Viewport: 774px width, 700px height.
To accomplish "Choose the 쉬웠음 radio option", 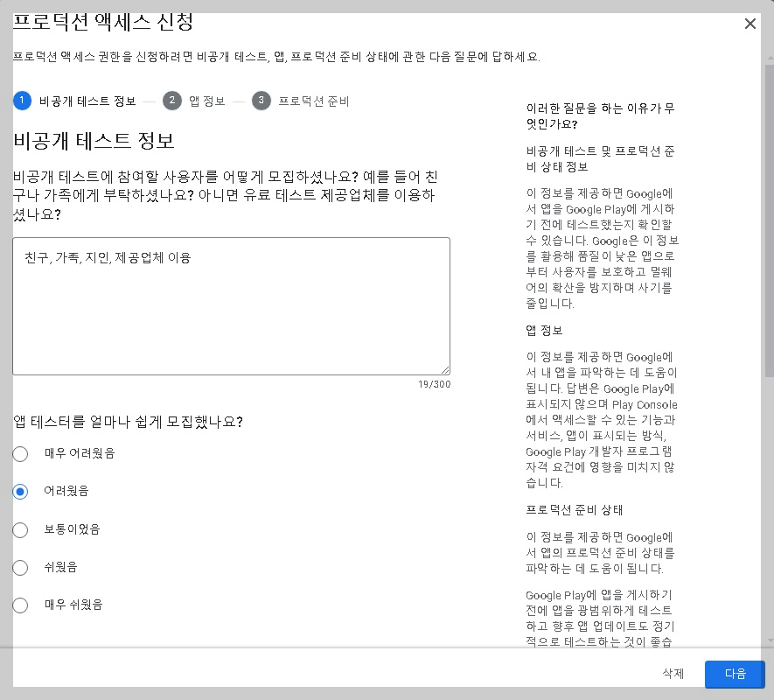I will [x=20, y=567].
